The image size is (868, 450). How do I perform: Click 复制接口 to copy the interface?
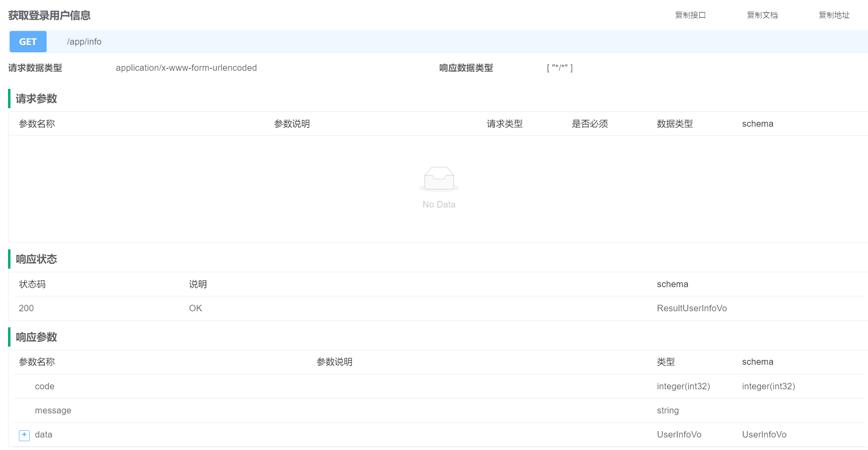pos(690,15)
